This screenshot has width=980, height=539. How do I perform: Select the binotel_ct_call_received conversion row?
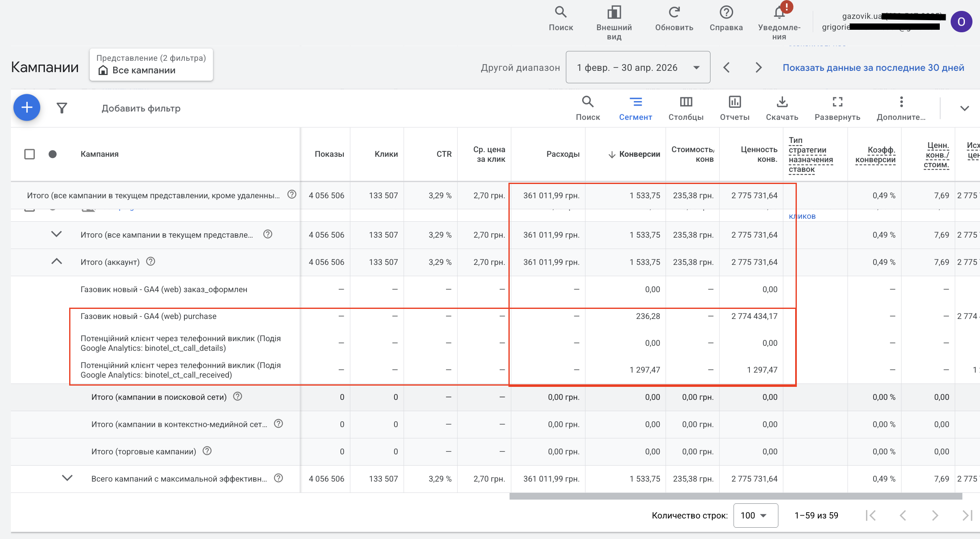click(x=181, y=370)
